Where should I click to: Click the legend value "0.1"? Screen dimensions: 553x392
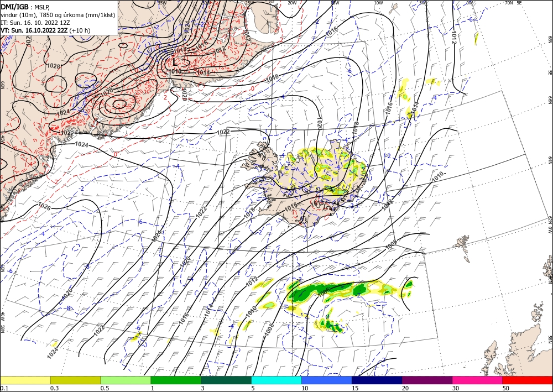(x=4, y=388)
